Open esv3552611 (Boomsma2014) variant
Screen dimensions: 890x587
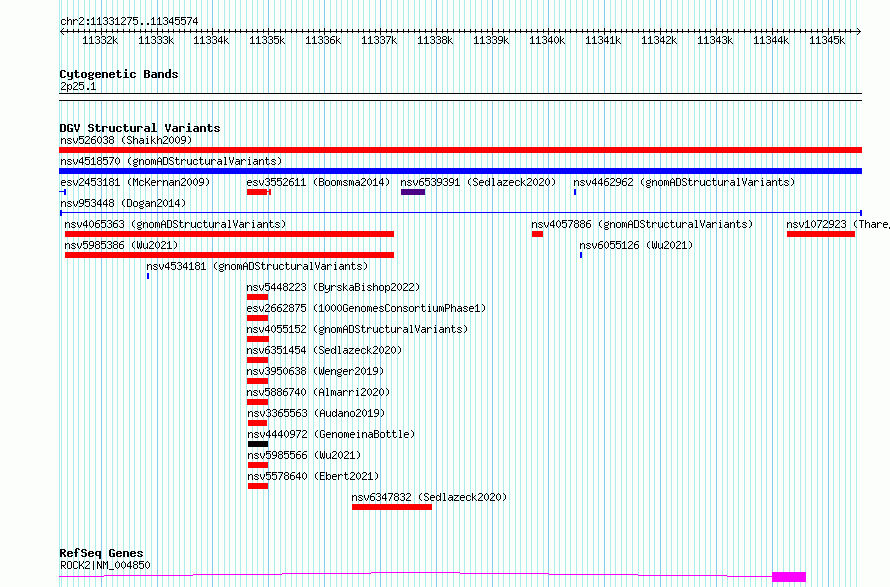[318, 182]
